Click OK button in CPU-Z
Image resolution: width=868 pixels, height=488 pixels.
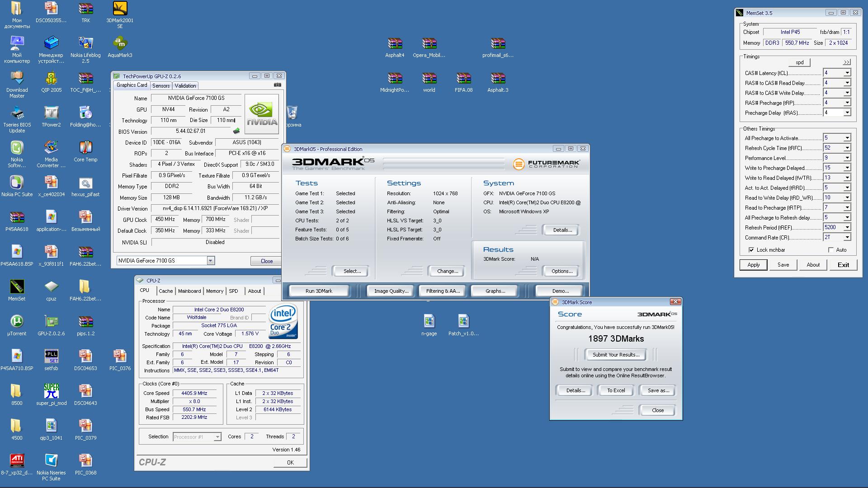tap(290, 463)
